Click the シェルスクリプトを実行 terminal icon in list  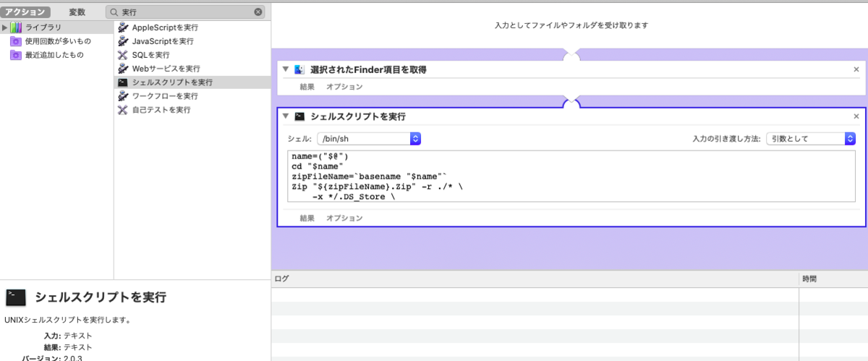(123, 82)
